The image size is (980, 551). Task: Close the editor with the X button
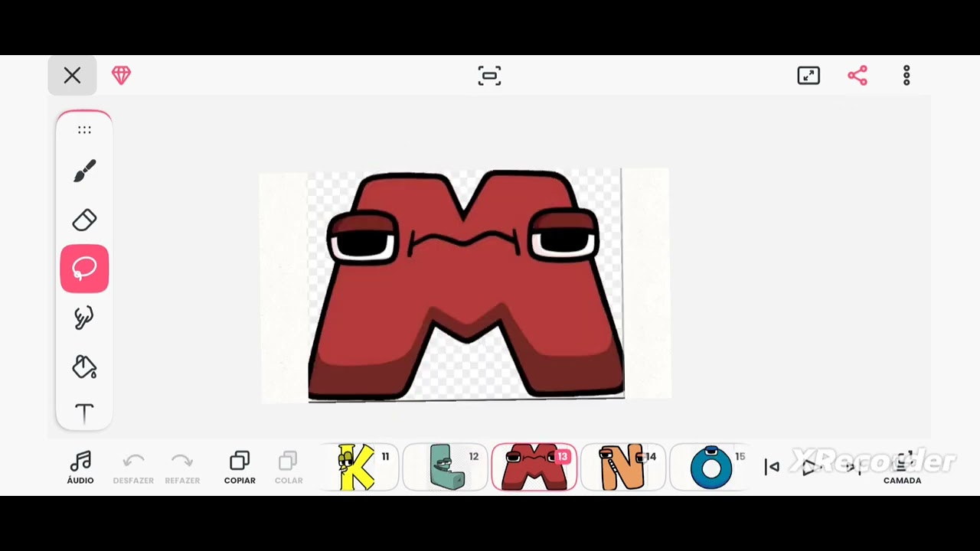(x=72, y=75)
